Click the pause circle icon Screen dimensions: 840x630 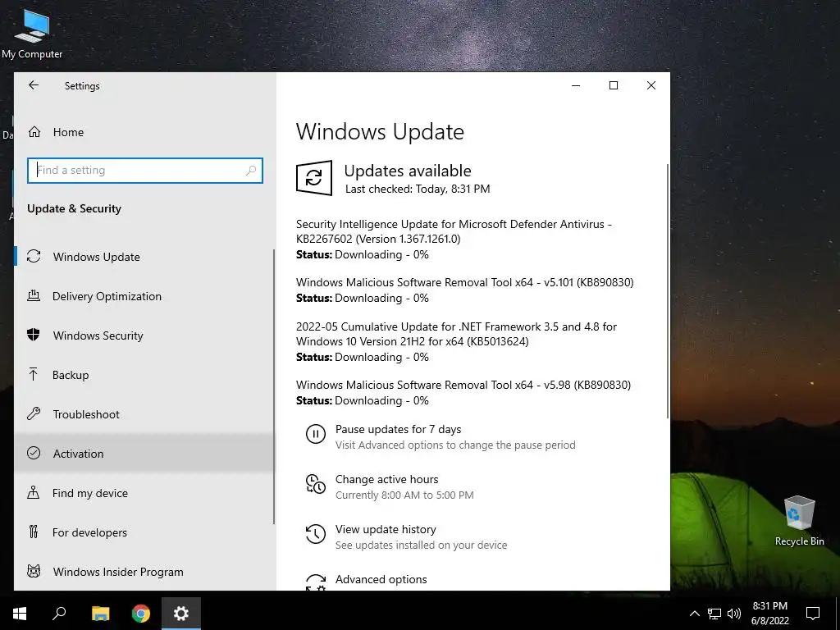click(316, 434)
